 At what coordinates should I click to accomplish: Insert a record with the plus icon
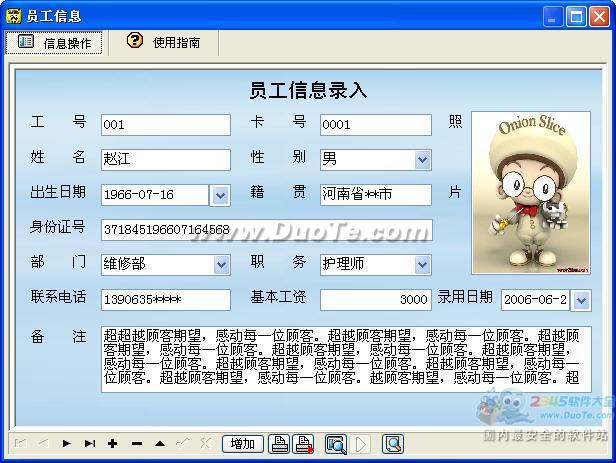click(113, 444)
